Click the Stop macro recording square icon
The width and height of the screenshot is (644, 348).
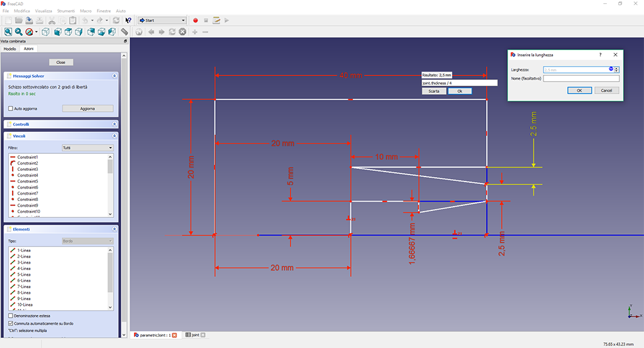(206, 20)
